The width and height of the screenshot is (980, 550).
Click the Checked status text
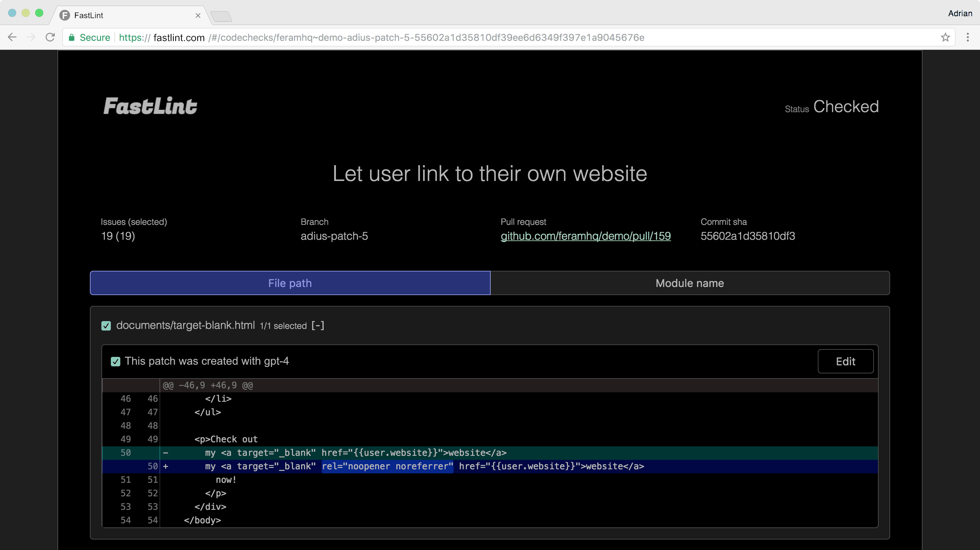pos(846,106)
